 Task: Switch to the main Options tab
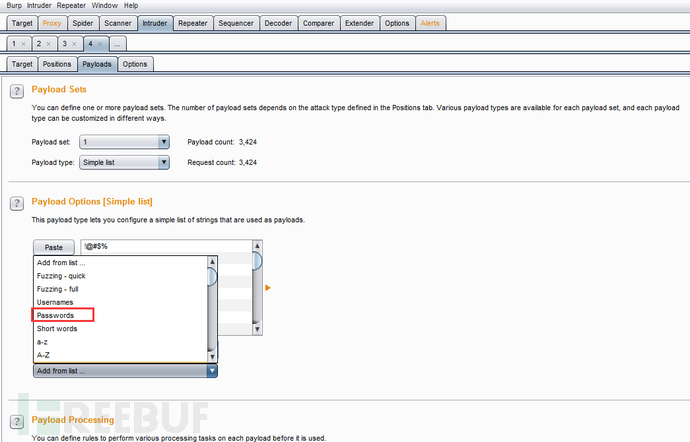pos(397,23)
